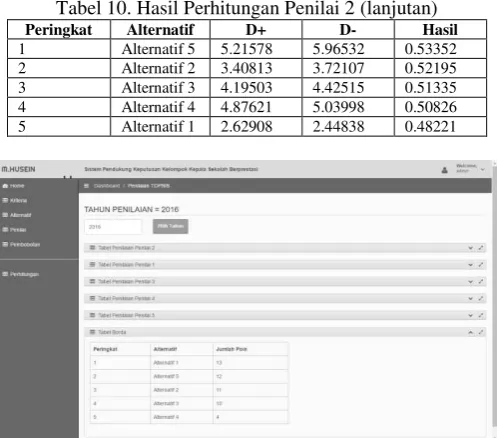
Task: Open Perhitungan in the sidebar
Action: click(21, 274)
